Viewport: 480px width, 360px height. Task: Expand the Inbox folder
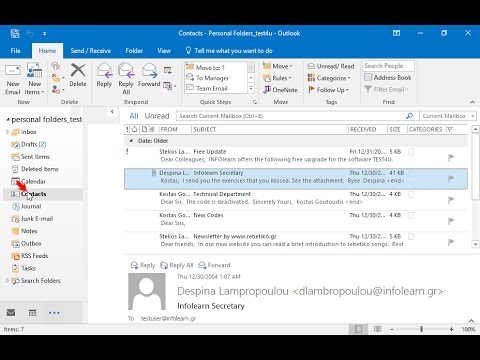click(7, 132)
